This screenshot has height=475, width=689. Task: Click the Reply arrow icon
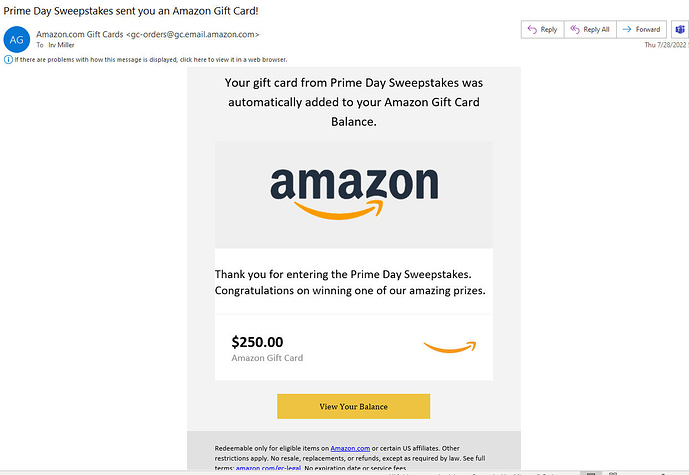click(x=531, y=30)
